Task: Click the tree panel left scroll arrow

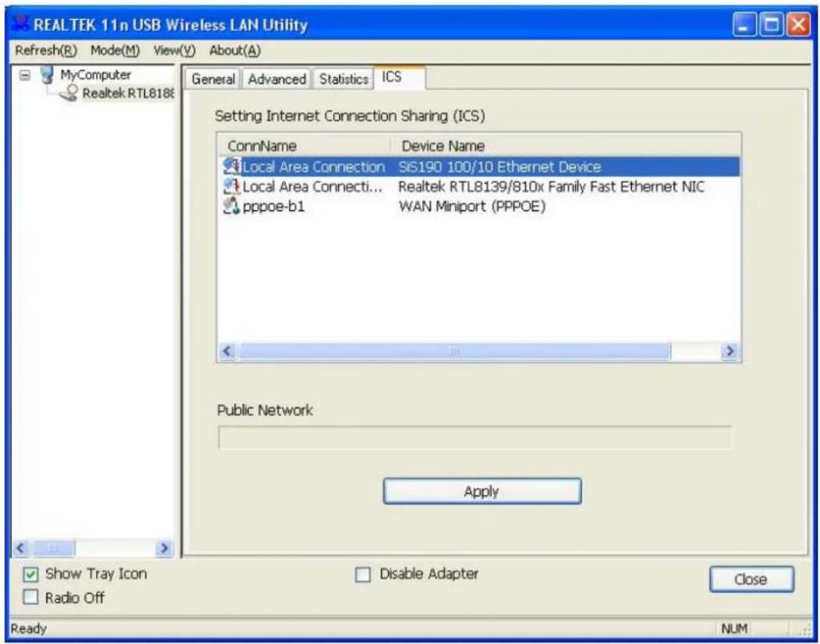Action: (x=21, y=548)
